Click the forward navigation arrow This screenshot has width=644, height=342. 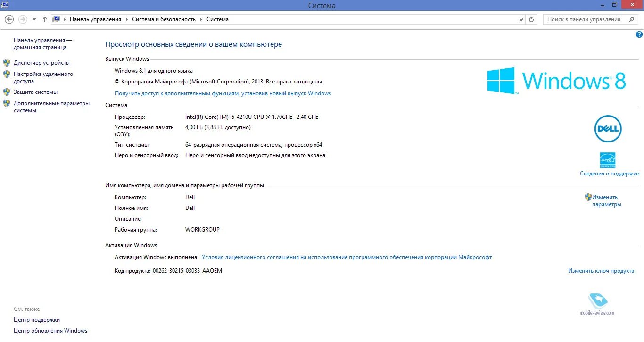click(22, 19)
